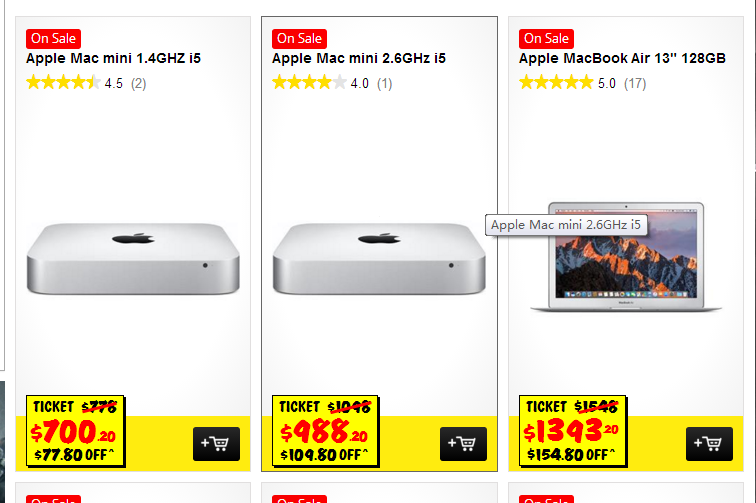Click the $1393.20 ticket price tag
The width and height of the screenshot is (756, 503).
click(573, 431)
